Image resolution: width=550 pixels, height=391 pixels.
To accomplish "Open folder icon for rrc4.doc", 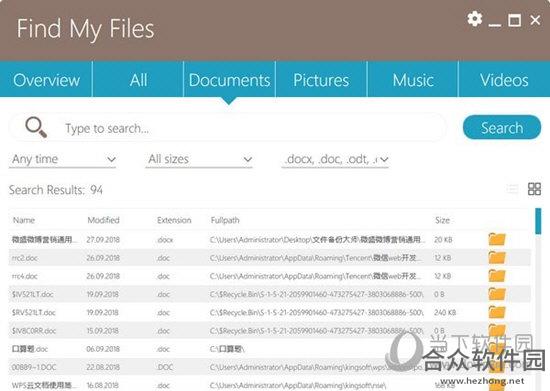I will click(x=497, y=276).
